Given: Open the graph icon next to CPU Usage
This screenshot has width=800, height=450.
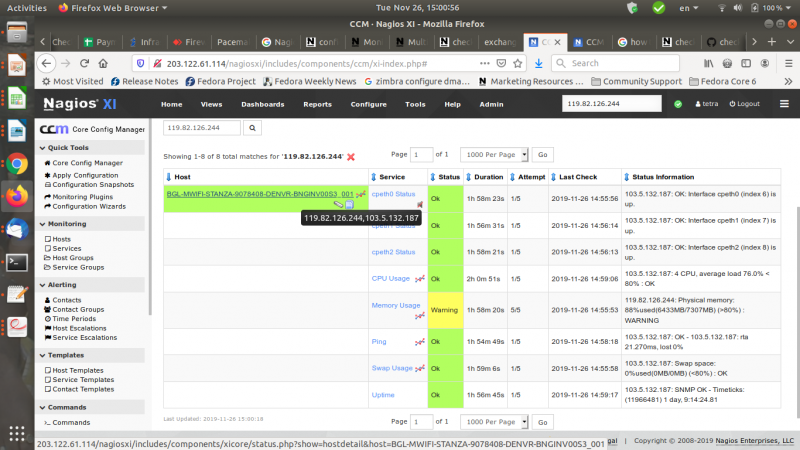Looking at the screenshot, I should [x=419, y=279].
